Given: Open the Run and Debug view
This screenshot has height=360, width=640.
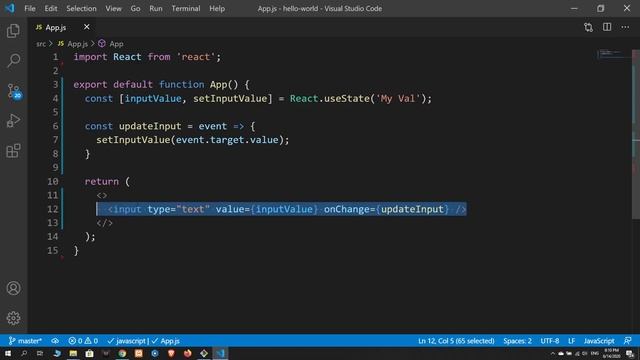Looking at the screenshot, I should click(13, 121).
